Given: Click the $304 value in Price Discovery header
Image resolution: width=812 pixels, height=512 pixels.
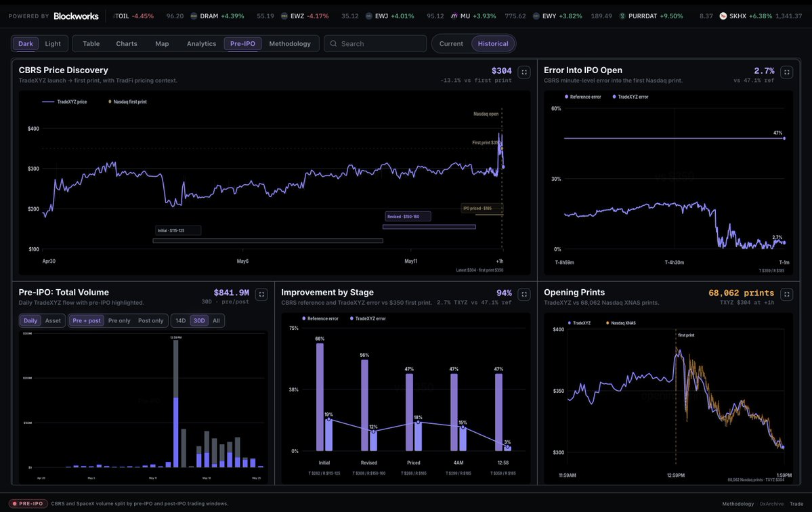Looking at the screenshot, I should click(x=501, y=71).
